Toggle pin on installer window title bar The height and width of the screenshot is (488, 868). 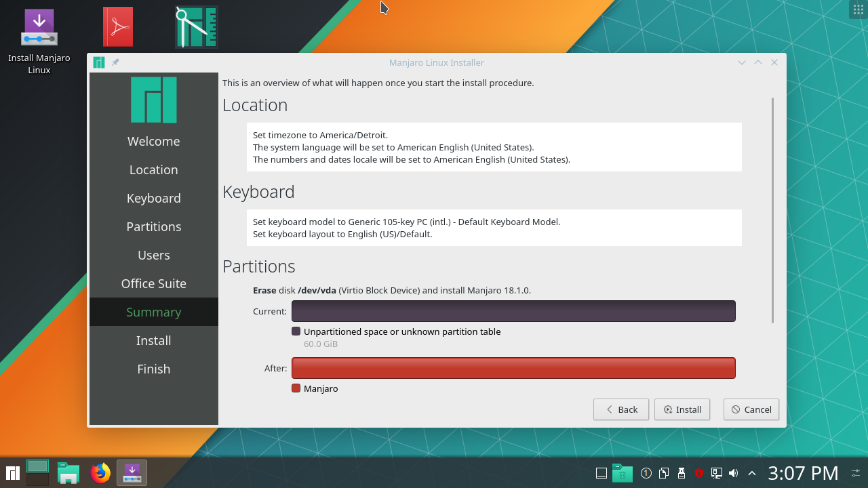[115, 62]
